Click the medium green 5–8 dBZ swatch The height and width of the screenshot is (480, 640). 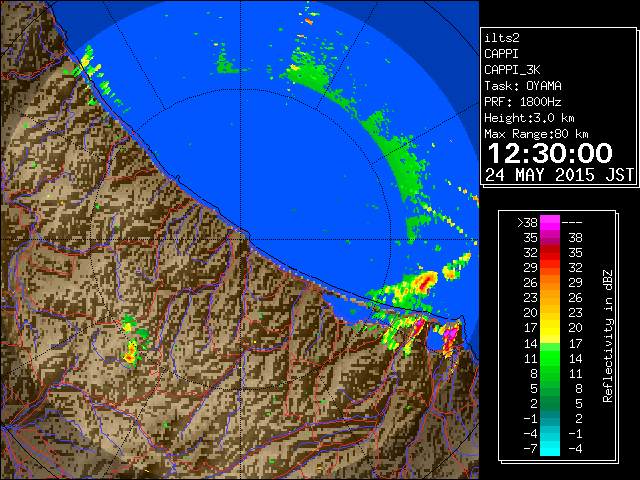[x=550, y=388]
